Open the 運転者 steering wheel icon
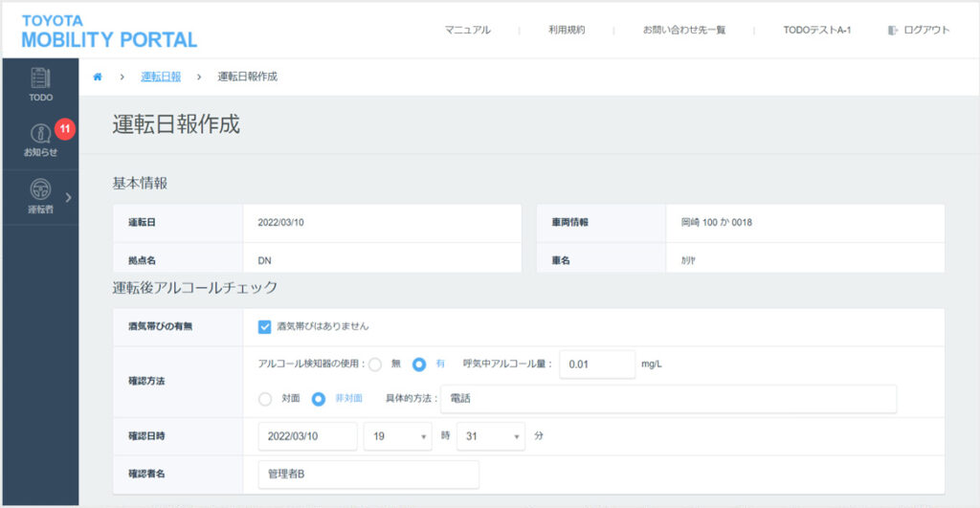Image resolution: width=980 pixels, height=508 pixels. tap(40, 189)
